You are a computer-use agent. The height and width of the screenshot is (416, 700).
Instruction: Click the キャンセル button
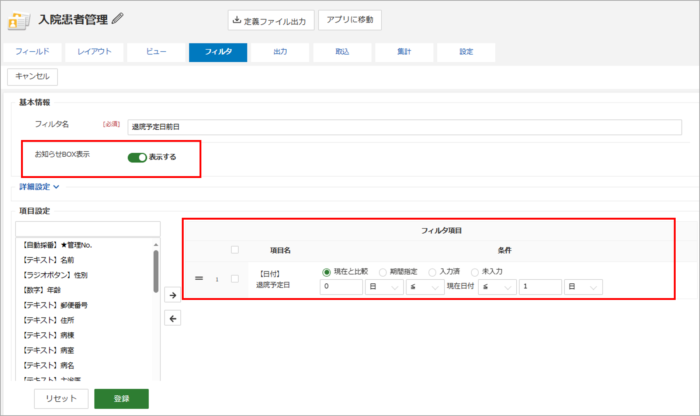click(x=33, y=76)
